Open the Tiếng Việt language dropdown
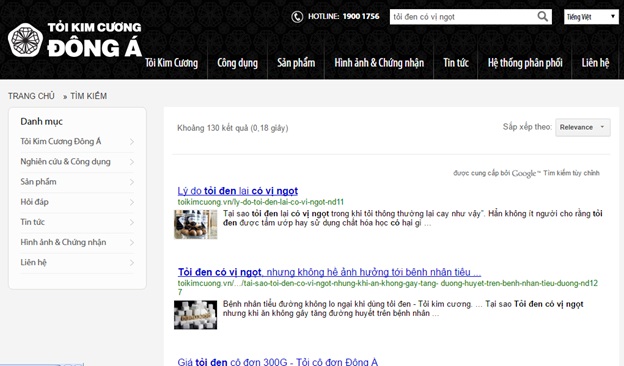The width and height of the screenshot is (624, 366). 591,17
